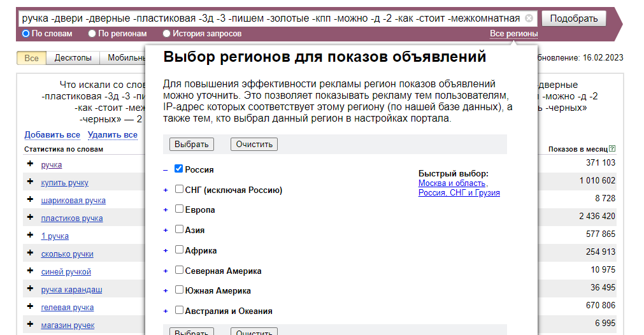Select the 'История запросов' radio button
This screenshot has width=644, height=335.
click(166, 34)
